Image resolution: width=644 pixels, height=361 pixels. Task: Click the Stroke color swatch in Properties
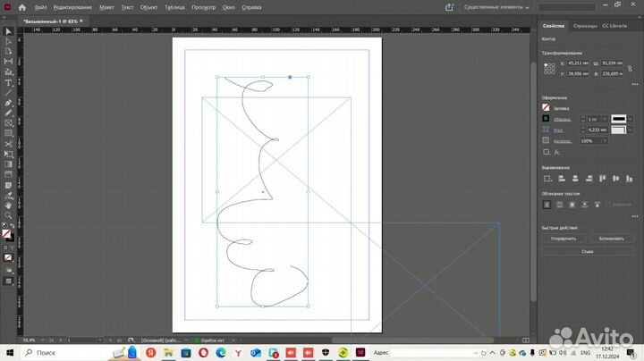pos(546,119)
